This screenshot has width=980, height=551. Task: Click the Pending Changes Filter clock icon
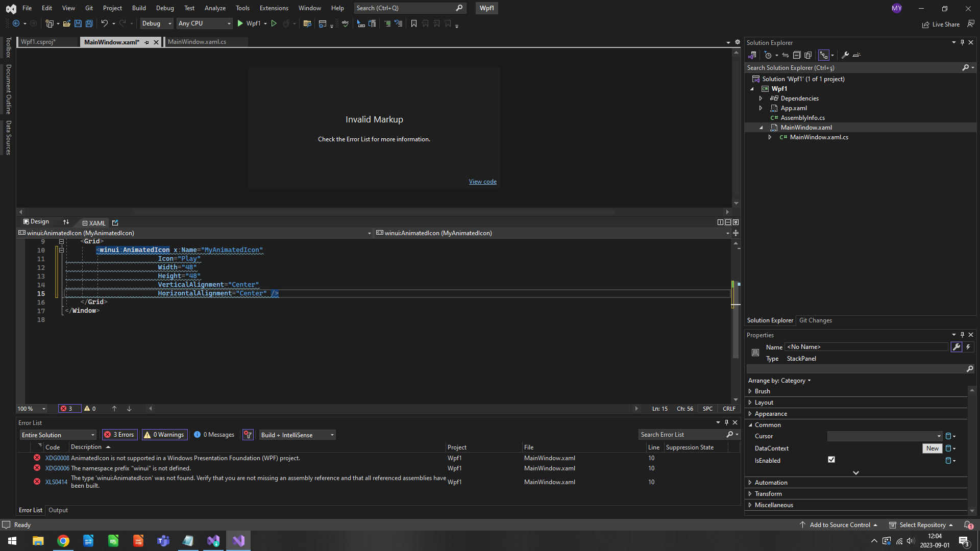pyautogui.click(x=768, y=55)
